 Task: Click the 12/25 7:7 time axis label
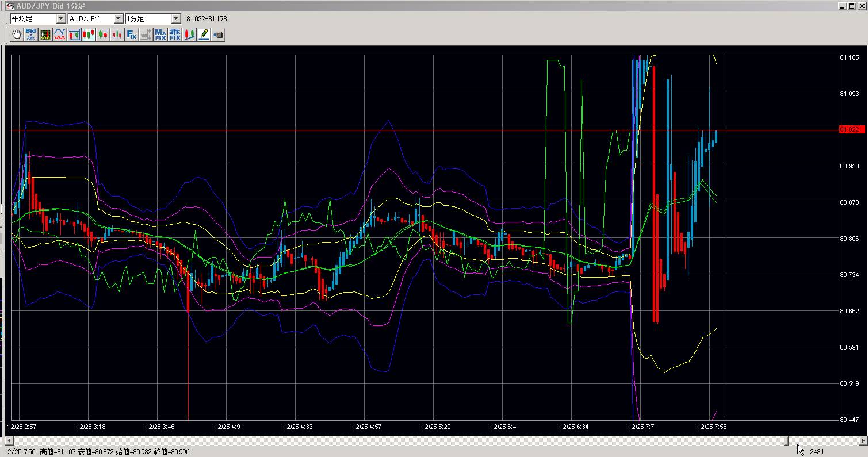point(641,427)
